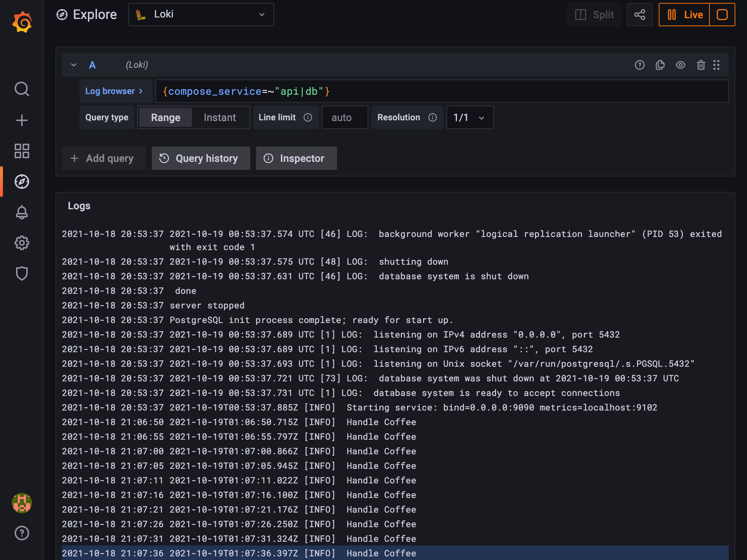Click the share shortened link icon
Viewport: 747px width, 560px height.
click(639, 15)
